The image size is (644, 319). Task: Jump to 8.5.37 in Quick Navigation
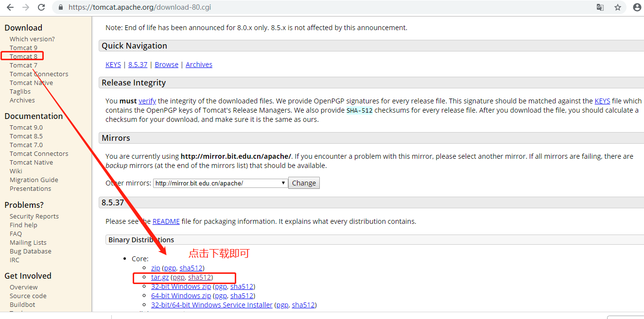tap(138, 65)
